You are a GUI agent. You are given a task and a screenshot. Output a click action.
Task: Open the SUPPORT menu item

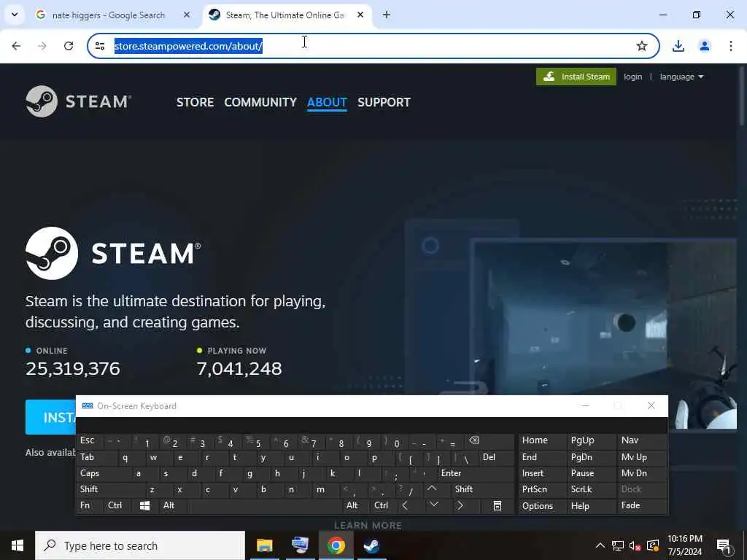[384, 102]
